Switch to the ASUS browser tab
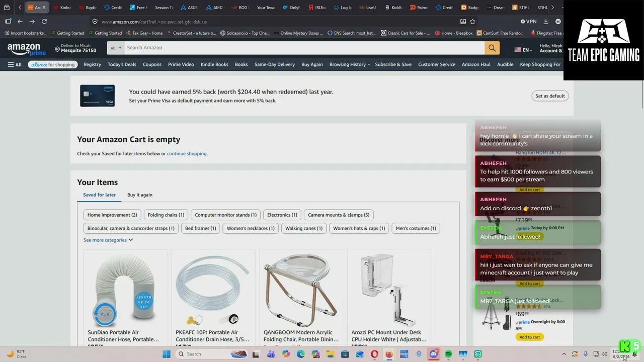Image resolution: width=644 pixels, height=362 pixels. 189,8
